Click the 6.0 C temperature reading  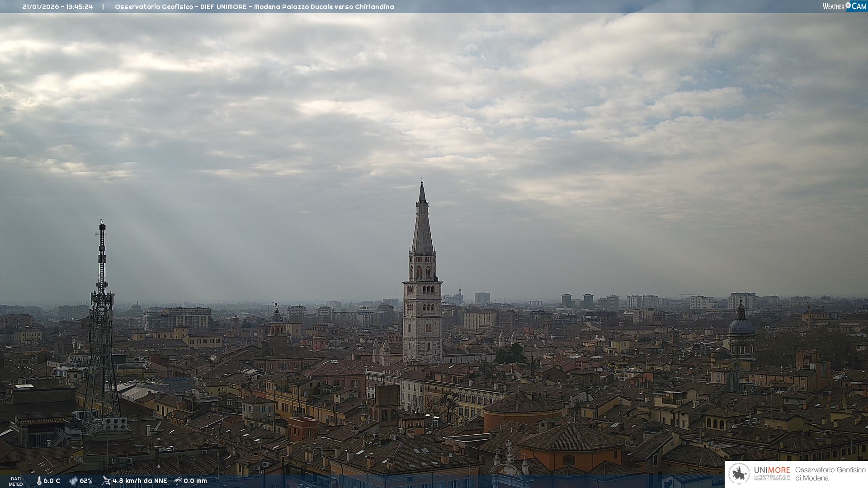[x=52, y=481]
